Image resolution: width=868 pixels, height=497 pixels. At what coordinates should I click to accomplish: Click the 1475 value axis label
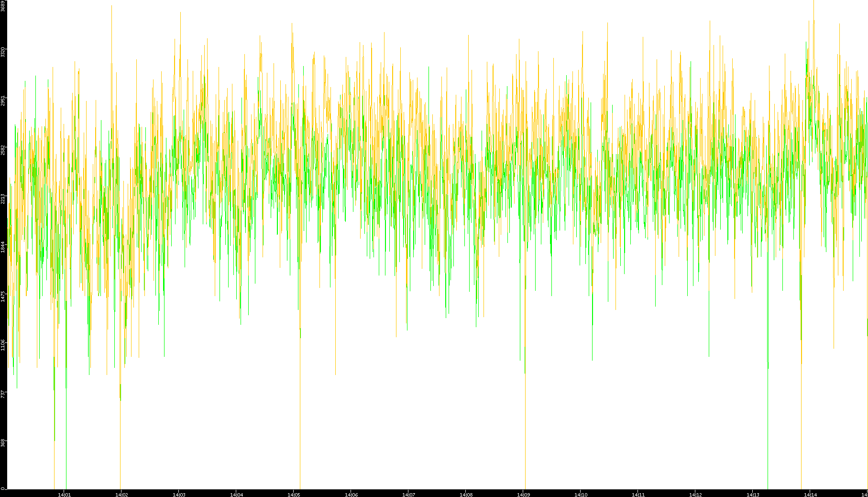click(x=3, y=296)
